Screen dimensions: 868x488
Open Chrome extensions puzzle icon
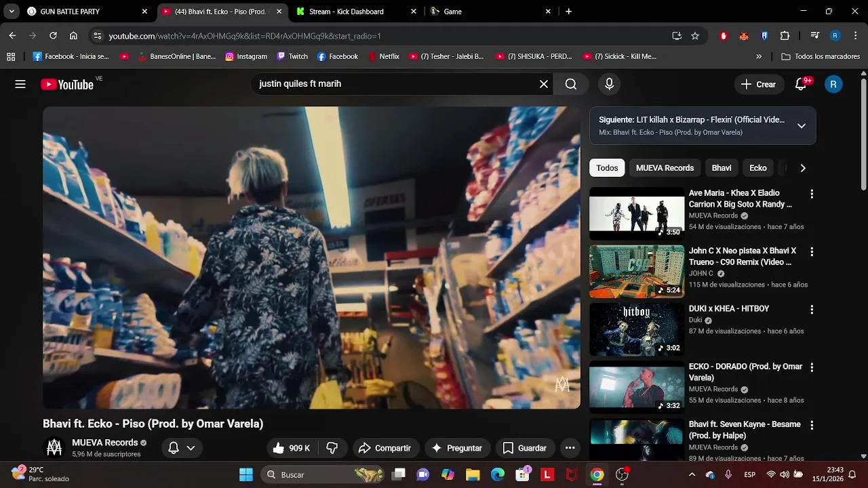[785, 36]
